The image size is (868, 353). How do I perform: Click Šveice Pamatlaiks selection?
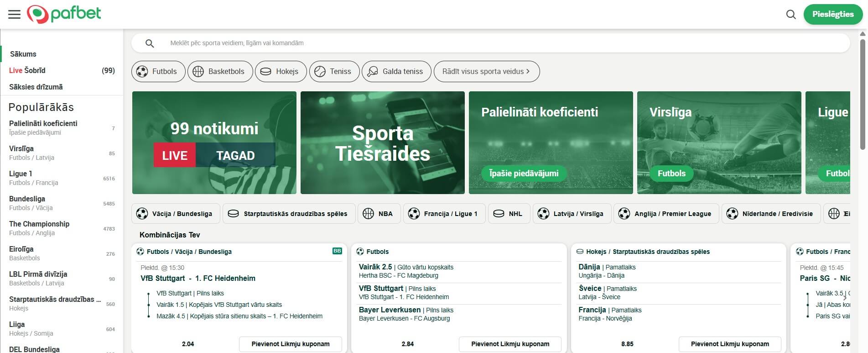(x=680, y=293)
